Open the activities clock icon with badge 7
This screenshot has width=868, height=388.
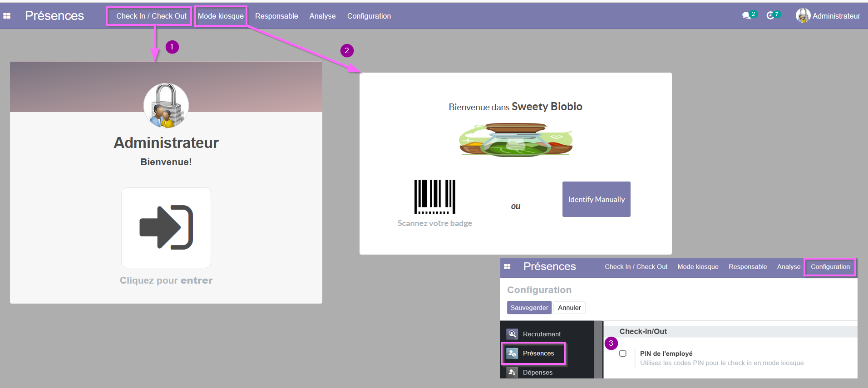(x=773, y=15)
